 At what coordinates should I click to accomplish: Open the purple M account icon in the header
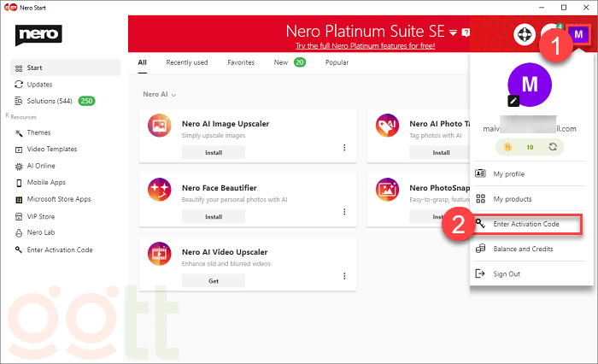(x=581, y=35)
